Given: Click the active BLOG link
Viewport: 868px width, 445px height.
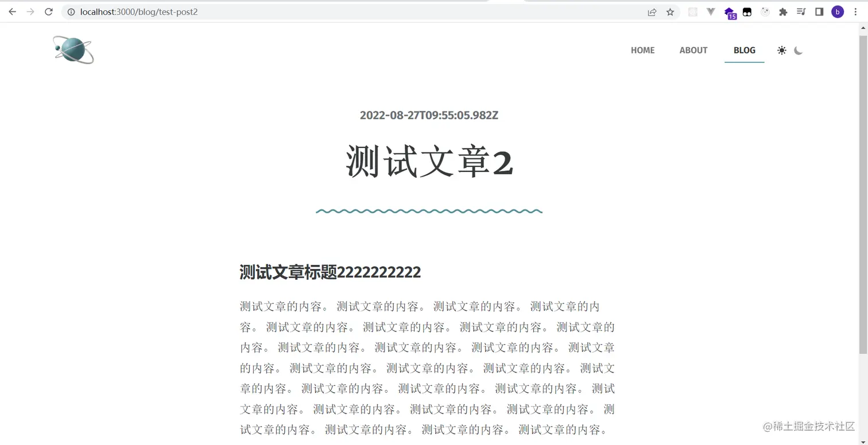Looking at the screenshot, I should [744, 50].
